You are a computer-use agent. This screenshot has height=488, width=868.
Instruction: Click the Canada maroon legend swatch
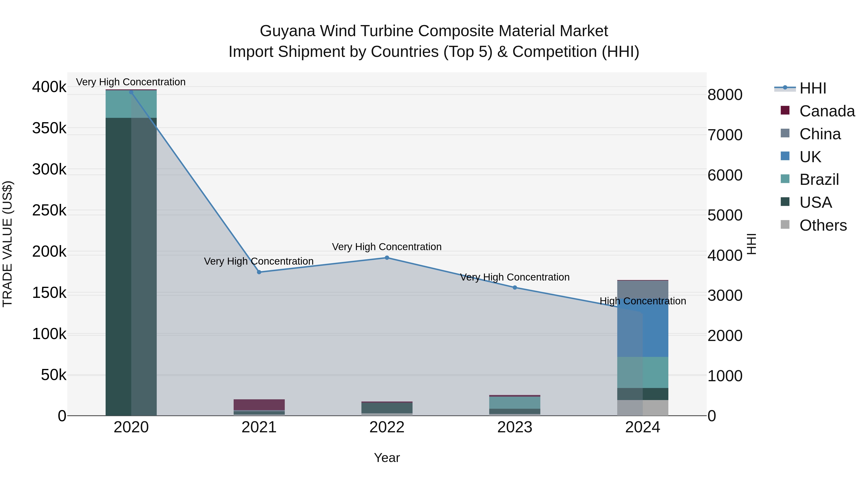(785, 110)
